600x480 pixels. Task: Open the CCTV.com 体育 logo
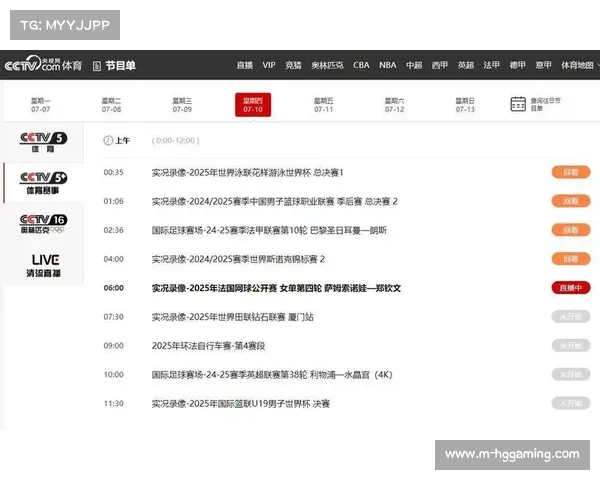[x=43, y=64]
